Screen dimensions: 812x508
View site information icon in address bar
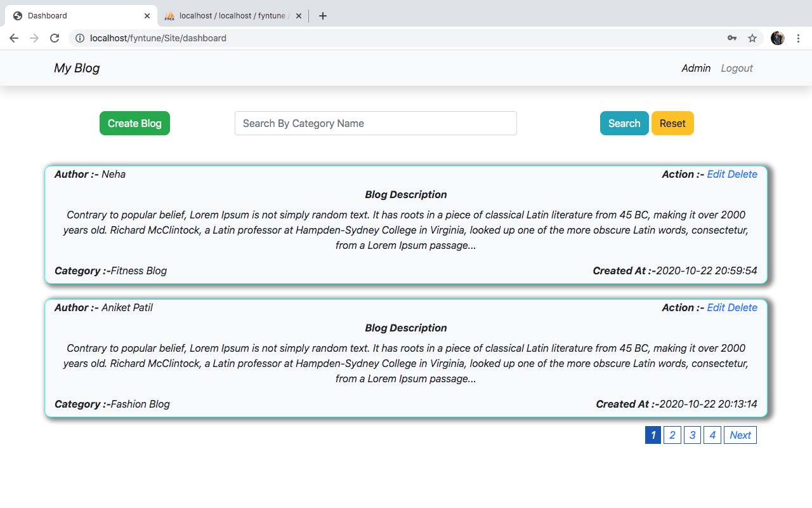(80, 38)
